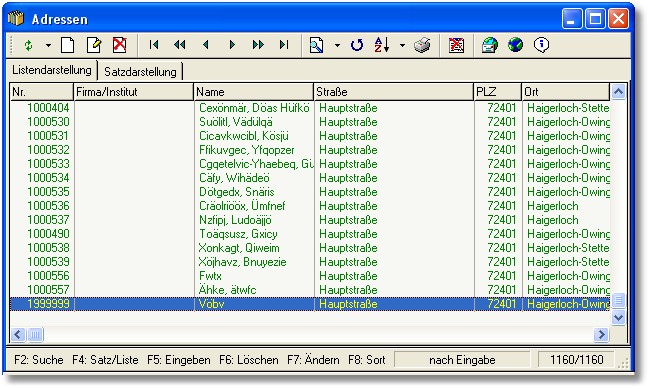
Task: Click the green refresh arrows icon
Action: [28, 45]
